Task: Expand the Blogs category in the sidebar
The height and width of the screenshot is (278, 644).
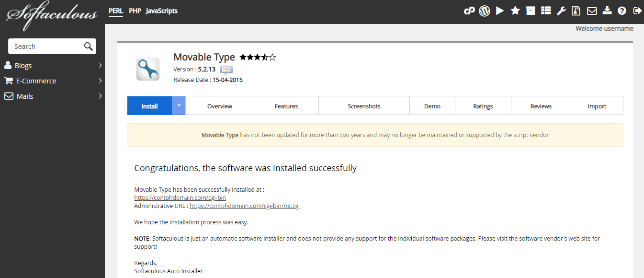Action: [x=100, y=65]
